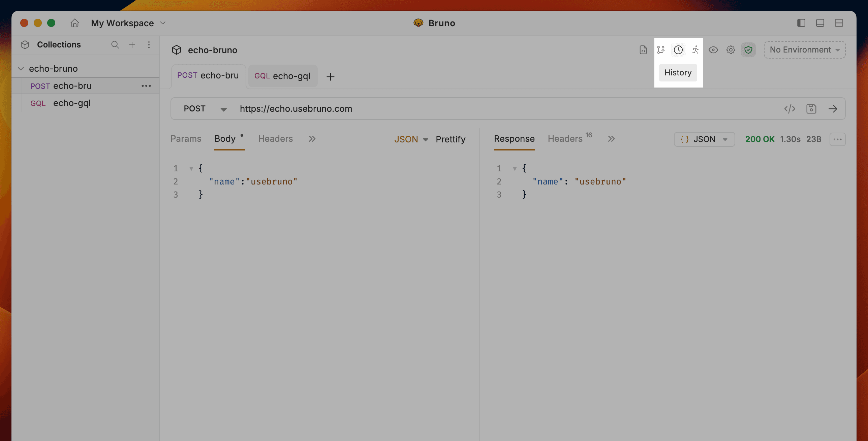The width and height of the screenshot is (868, 441).
Task: Open the History clock icon
Action: [x=678, y=50]
